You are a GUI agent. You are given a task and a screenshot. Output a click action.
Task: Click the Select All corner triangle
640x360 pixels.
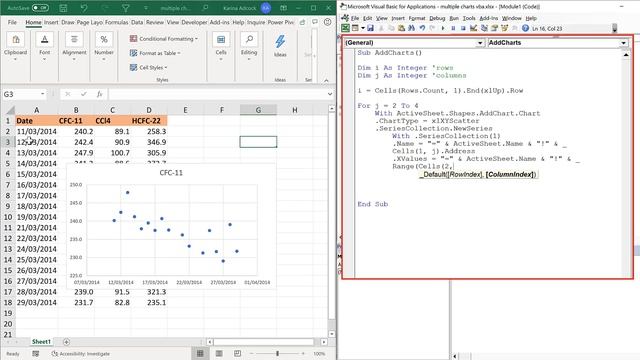click(10, 110)
